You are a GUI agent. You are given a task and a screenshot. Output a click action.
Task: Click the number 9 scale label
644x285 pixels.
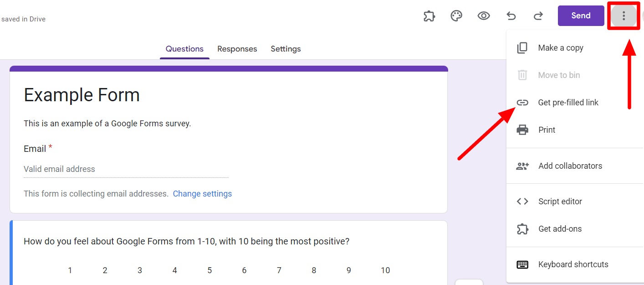pyautogui.click(x=349, y=270)
